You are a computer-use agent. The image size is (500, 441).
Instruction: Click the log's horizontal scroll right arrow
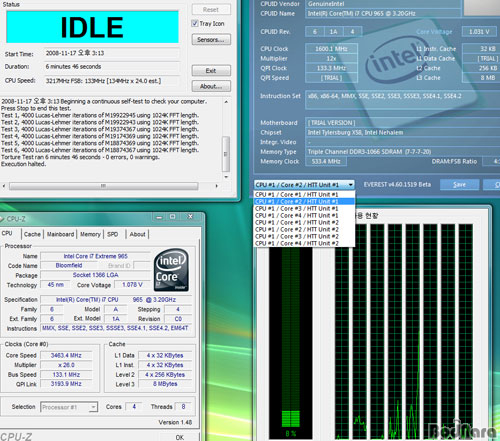(217, 186)
